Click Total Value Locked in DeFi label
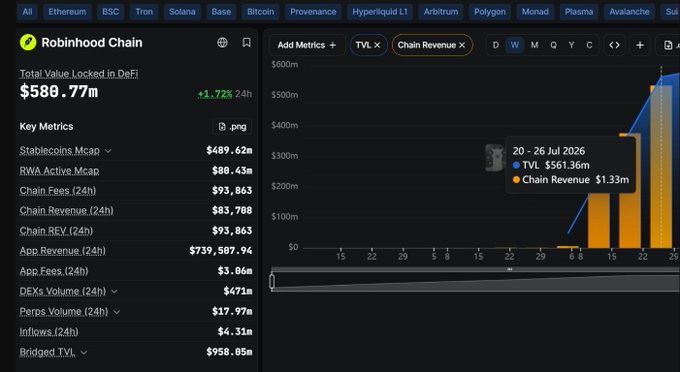 (x=79, y=74)
